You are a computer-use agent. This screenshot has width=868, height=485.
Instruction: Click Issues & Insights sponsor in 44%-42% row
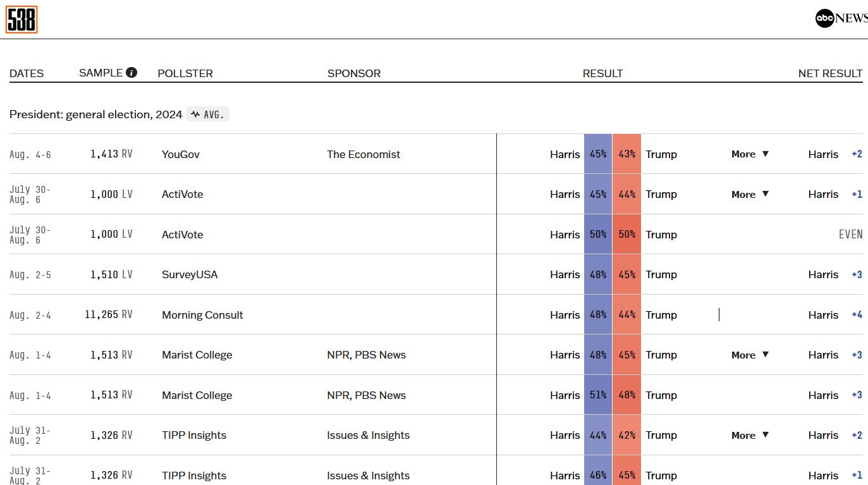click(x=368, y=435)
